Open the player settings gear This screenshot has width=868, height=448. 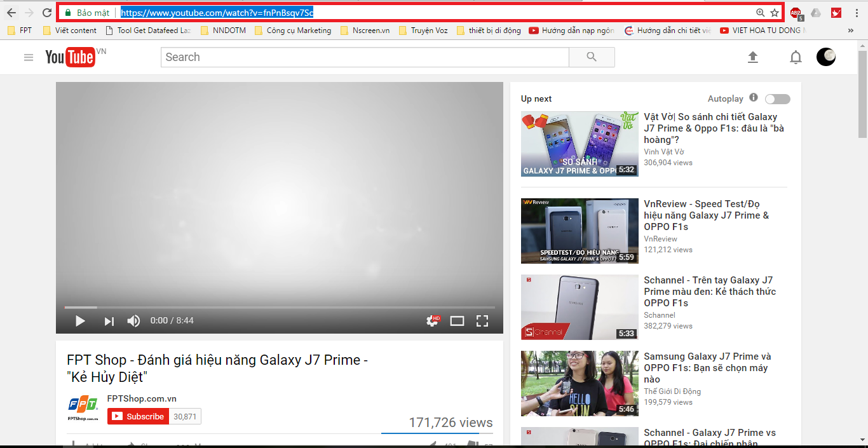[x=433, y=321]
